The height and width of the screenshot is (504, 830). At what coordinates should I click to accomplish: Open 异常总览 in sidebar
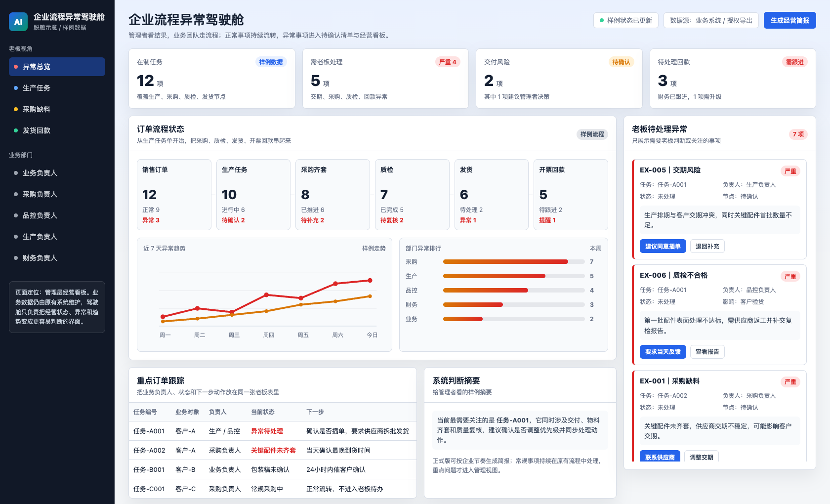(57, 67)
